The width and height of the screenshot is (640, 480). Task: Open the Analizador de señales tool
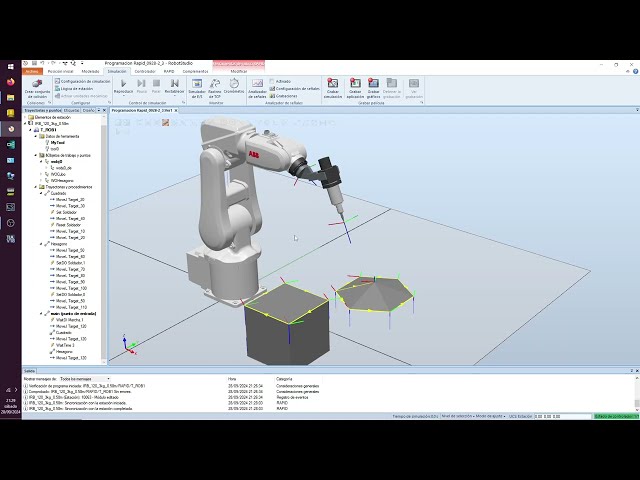pos(257,88)
